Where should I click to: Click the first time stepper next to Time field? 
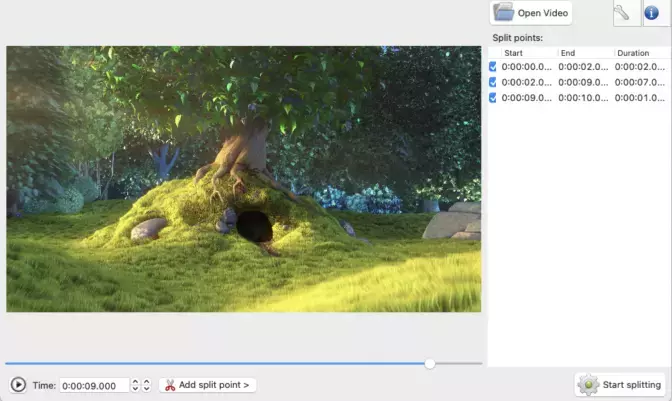(x=135, y=385)
